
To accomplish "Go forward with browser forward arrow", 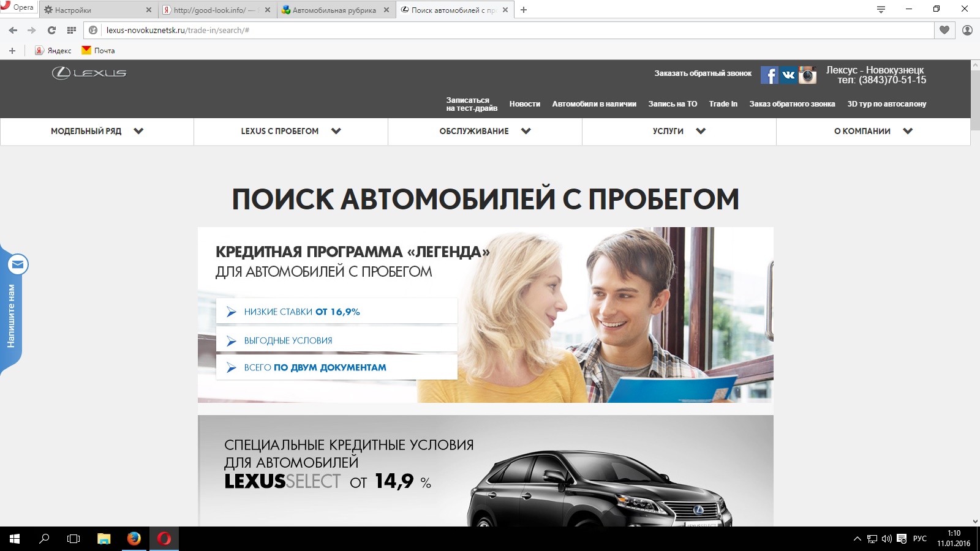I will point(32,30).
